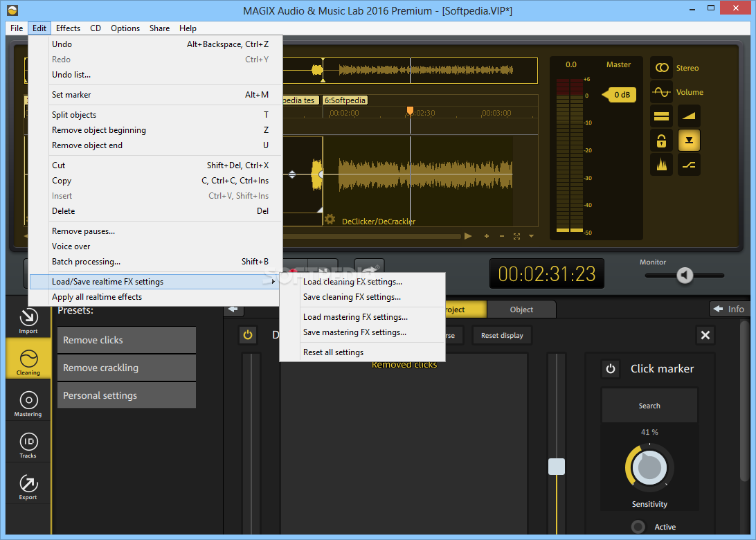Toggle DeClicker effect power button
The height and width of the screenshot is (540, 756).
tap(248, 335)
